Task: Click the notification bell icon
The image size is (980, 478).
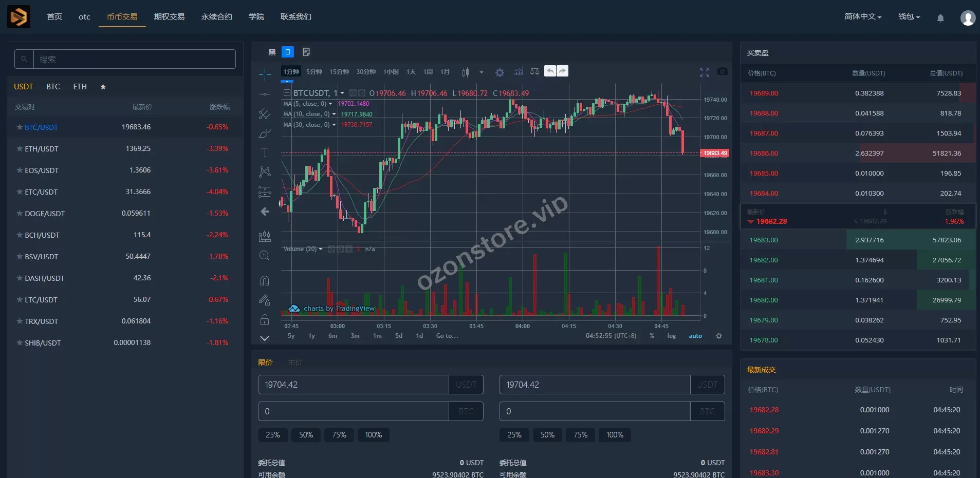Action: pos(940,18)
